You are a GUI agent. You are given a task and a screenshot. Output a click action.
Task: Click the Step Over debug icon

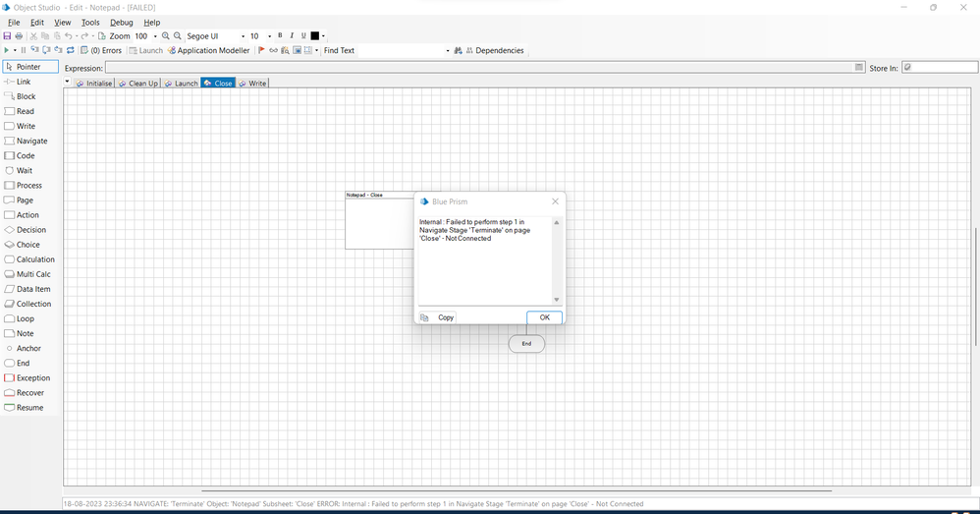click(x=46, y=50)
